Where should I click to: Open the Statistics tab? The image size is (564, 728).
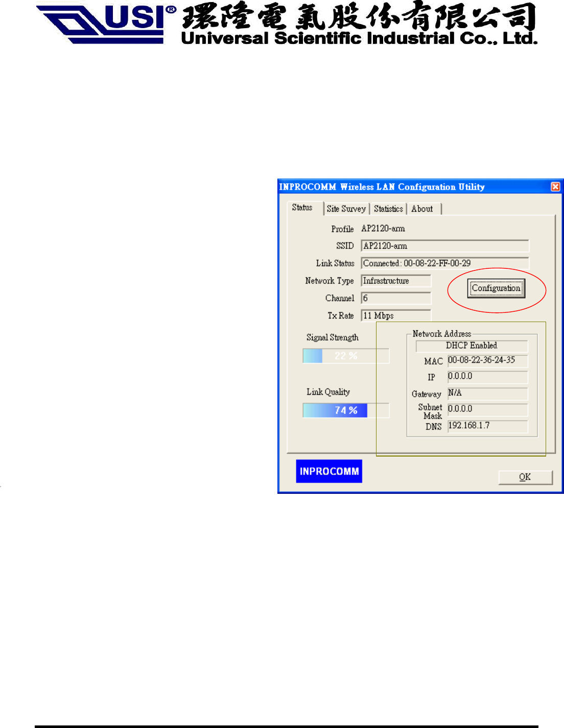[x=388, y=209]
